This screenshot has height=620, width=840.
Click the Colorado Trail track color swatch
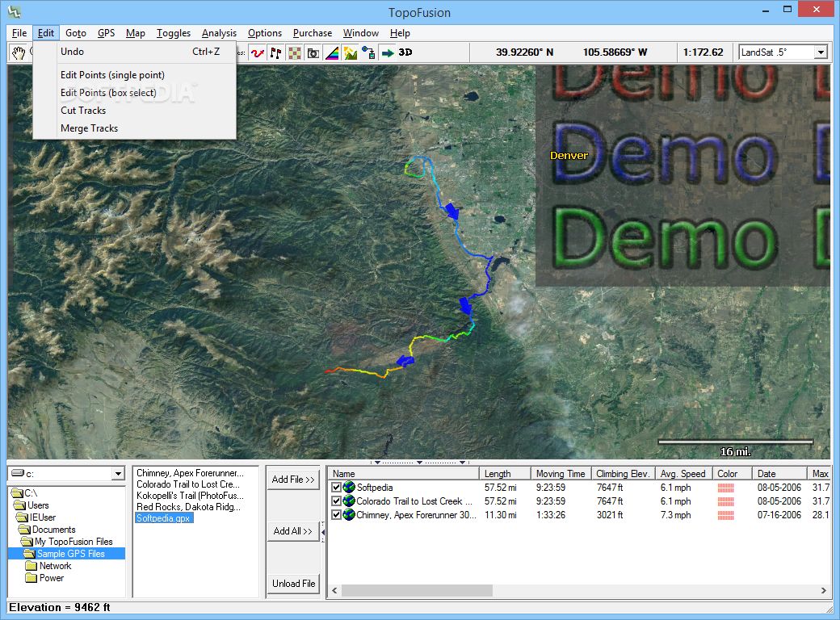pyautogui.click(x=726, y=501)
